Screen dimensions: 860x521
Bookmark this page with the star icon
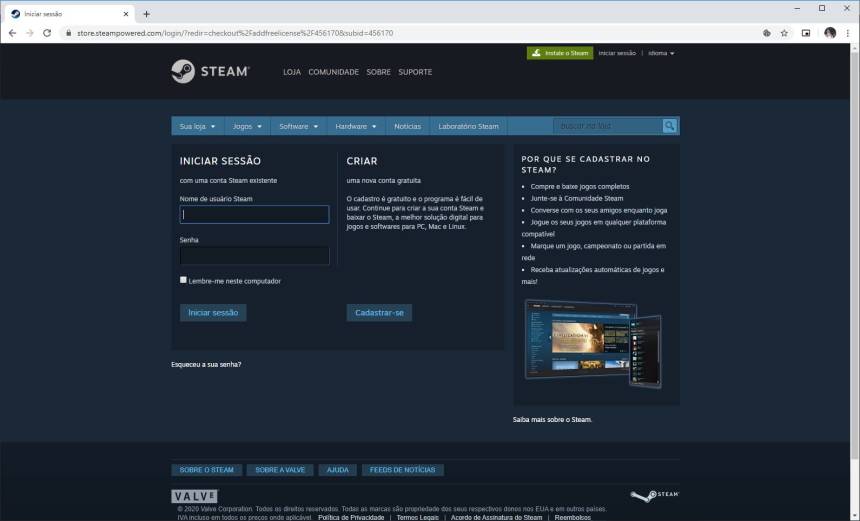[x=784, y=33]
